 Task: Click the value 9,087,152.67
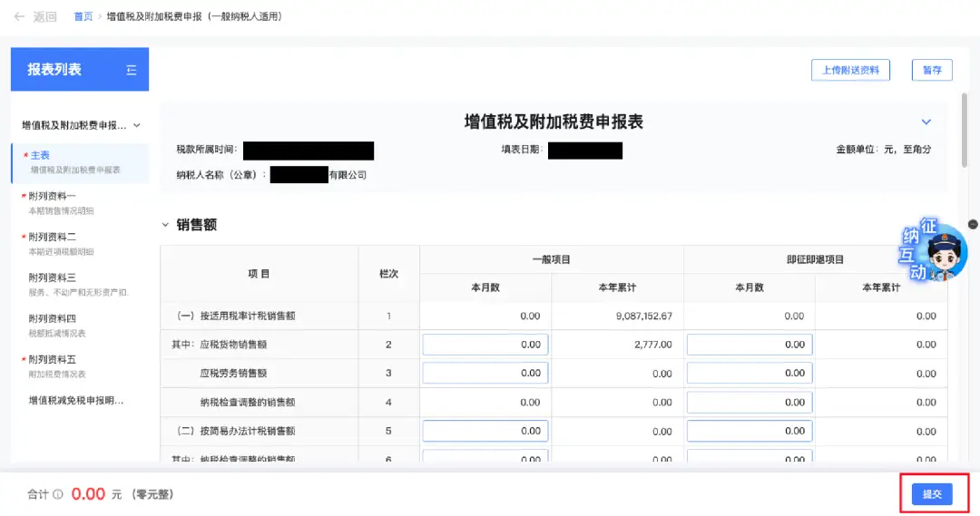(643, 316)
